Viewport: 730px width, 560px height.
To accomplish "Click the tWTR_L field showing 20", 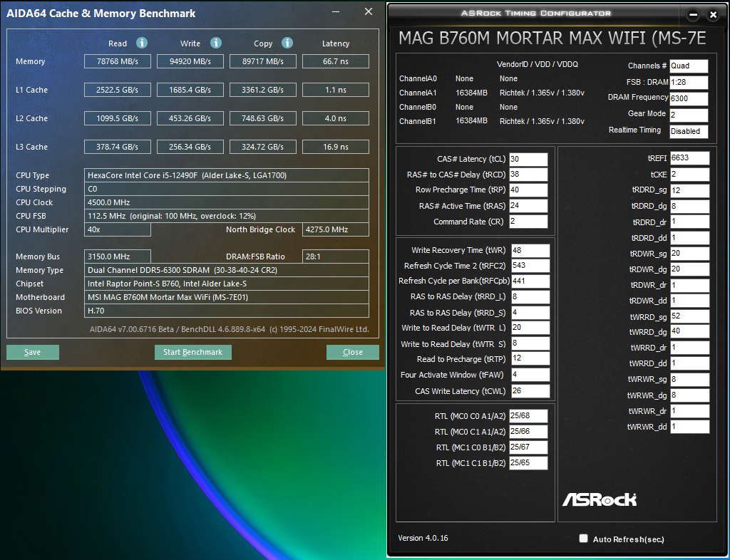I will [x=530, y=328].
